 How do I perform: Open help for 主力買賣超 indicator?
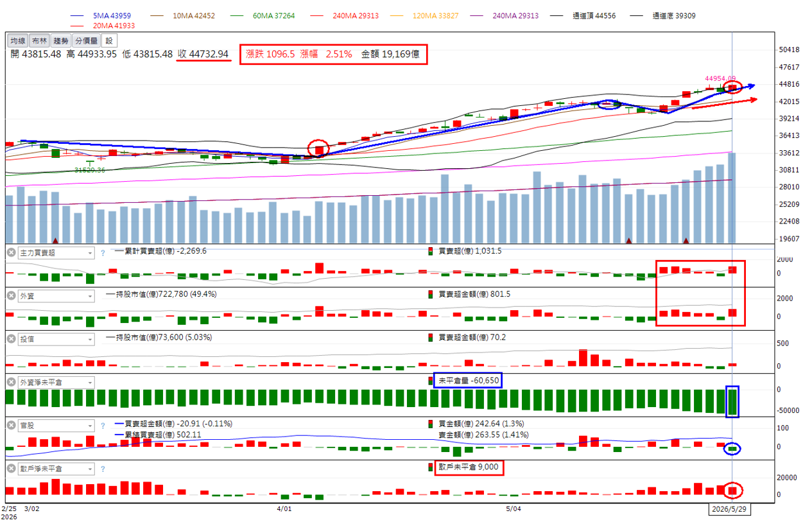tap(103, 252)
